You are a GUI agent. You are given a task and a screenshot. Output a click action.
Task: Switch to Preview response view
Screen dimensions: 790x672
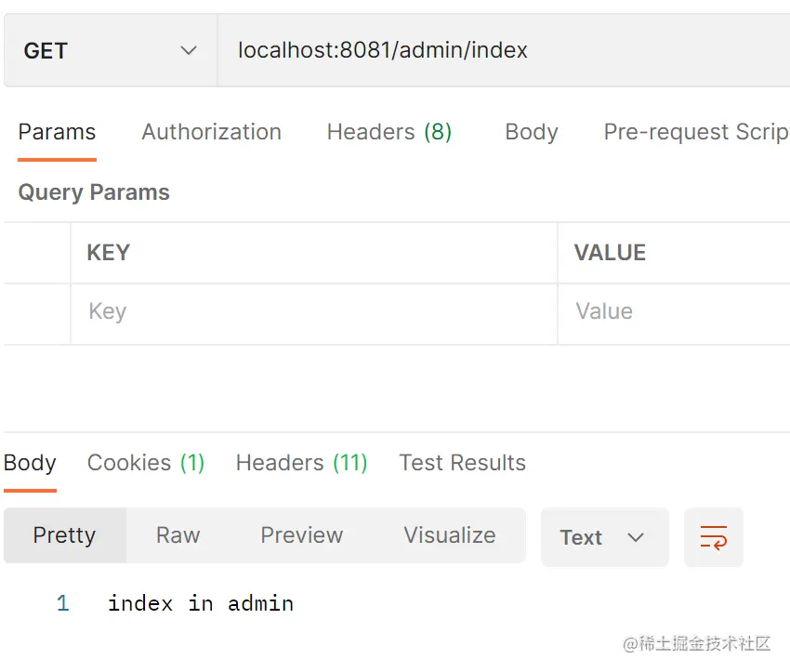point(301,535)
